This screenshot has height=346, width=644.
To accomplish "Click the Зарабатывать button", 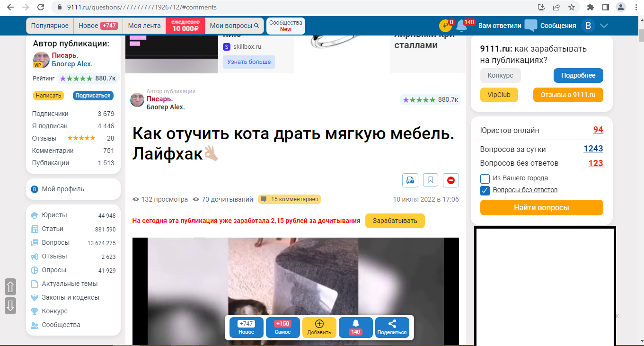I will point(395,221).
